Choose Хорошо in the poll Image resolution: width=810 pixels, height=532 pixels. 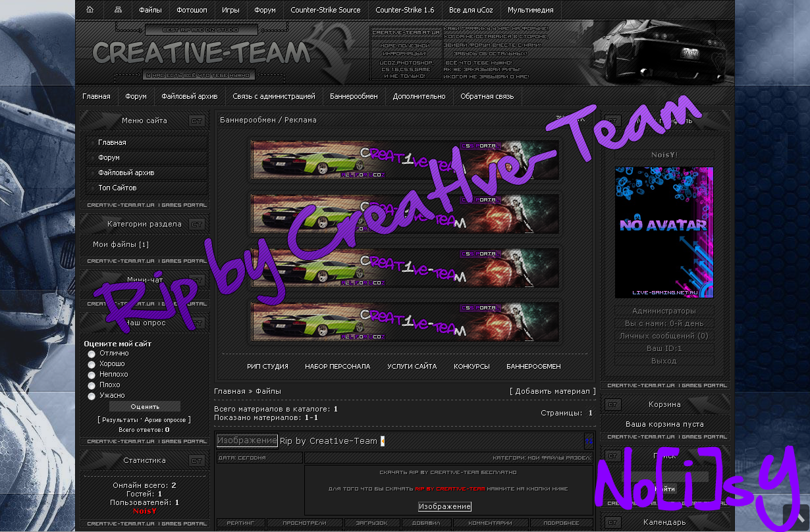(92, 364)
